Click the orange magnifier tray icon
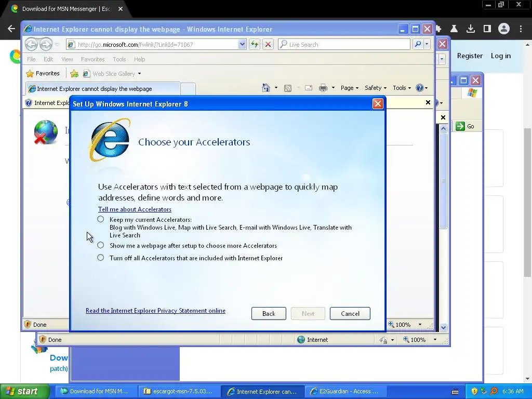Image resolution: width=532 pixels, height=399 pixels. click(x=494, y=391)
